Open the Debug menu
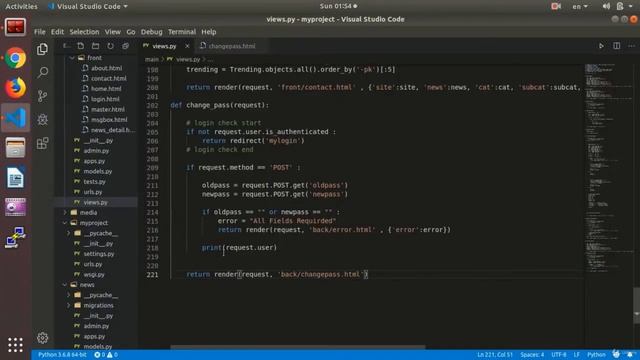This screenshot has height=360, width=640. (151, 32)
